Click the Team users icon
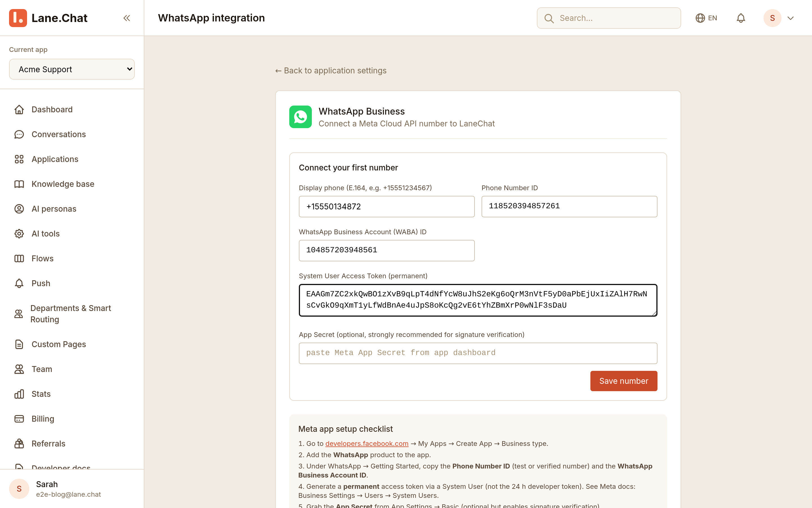The height and width of the screenshot is (508, 812). pos(19,369)
